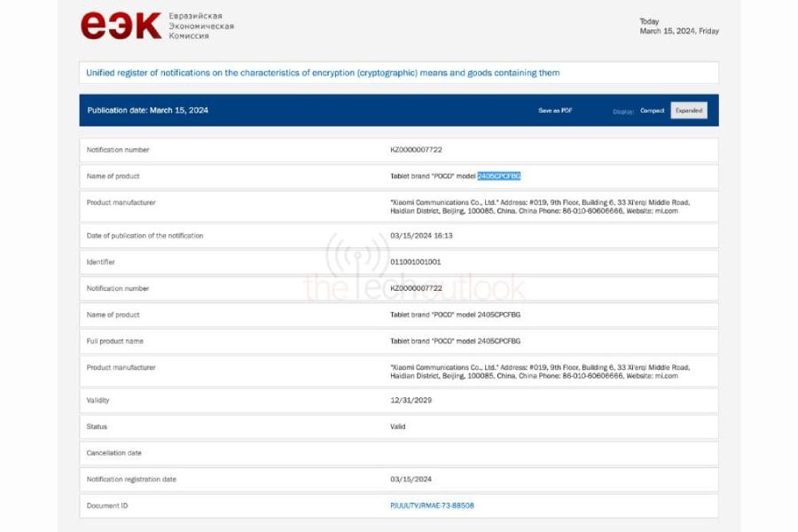Click the Identifier value 011001001001
This screenshot has width=798, height=532.
tap(416, 262)
